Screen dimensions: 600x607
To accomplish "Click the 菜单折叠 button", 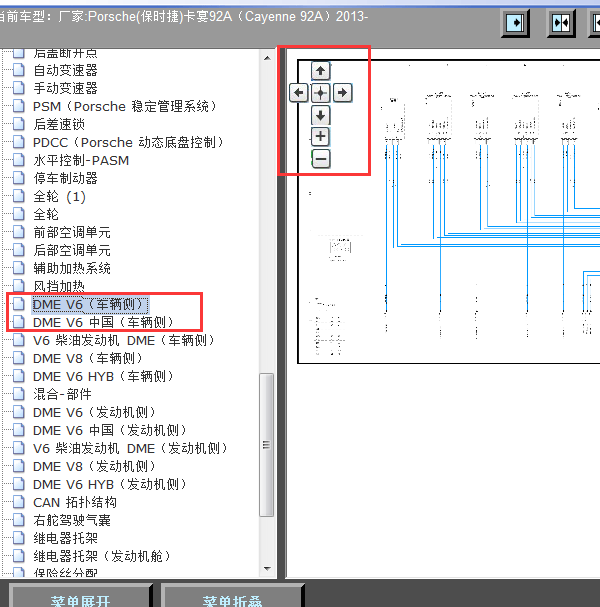I will (x=232, y=596).
